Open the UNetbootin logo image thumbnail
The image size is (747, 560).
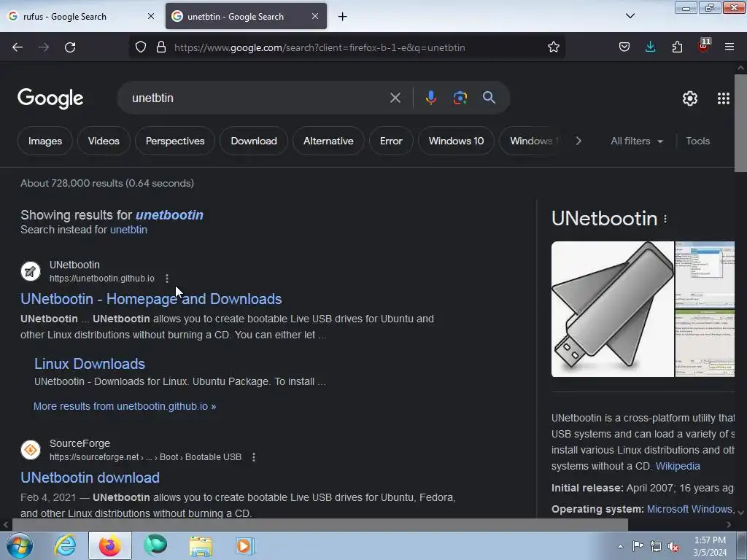click(612, 309)
